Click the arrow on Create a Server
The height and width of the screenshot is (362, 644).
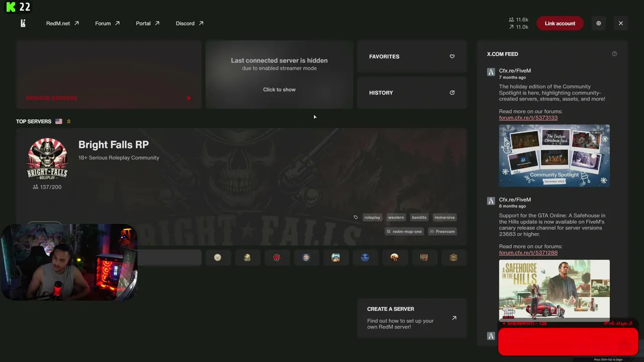454,318
